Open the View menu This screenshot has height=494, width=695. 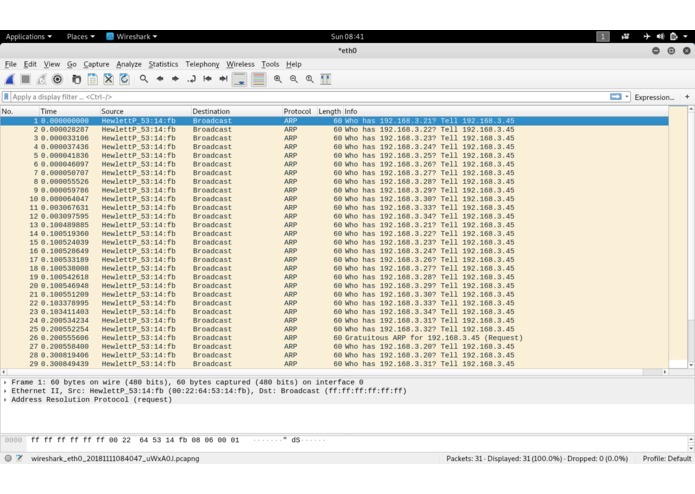(x=52, y=64)
